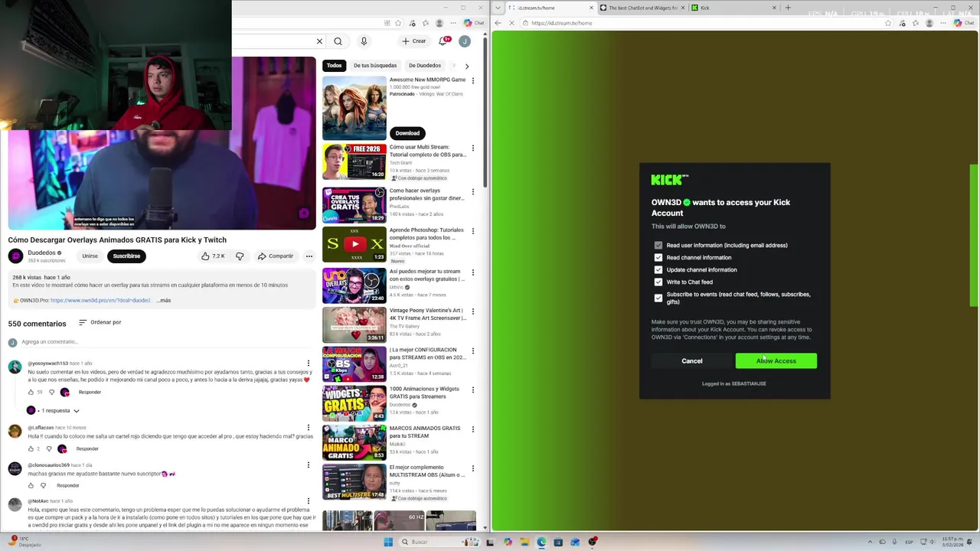
Task: Show more filter chips with right arrow
Action: [467, 66]
